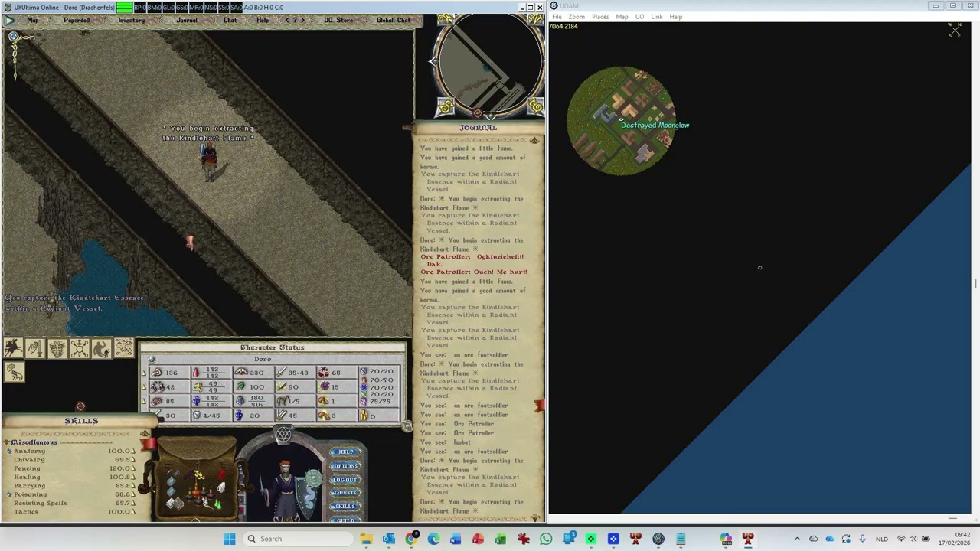This screenshot has width=980, height=551.
Task: Select the Resisting Spells skill name
Action: coord(40,504)
